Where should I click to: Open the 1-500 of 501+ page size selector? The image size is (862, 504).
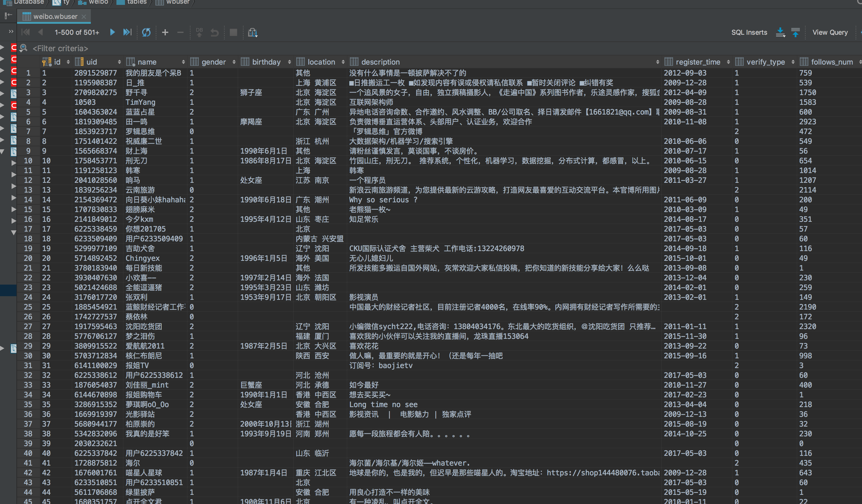(77, 32)
